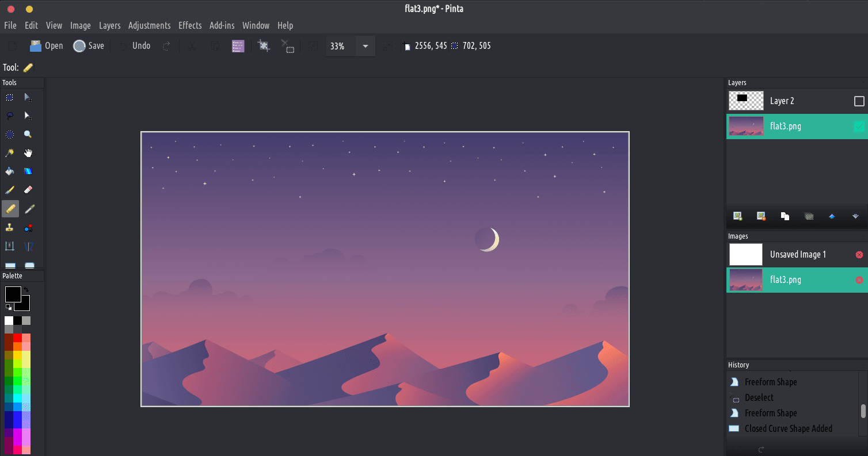Select the Magic Wand tool
Screen dimensions: 868x456
click(10, 153)
